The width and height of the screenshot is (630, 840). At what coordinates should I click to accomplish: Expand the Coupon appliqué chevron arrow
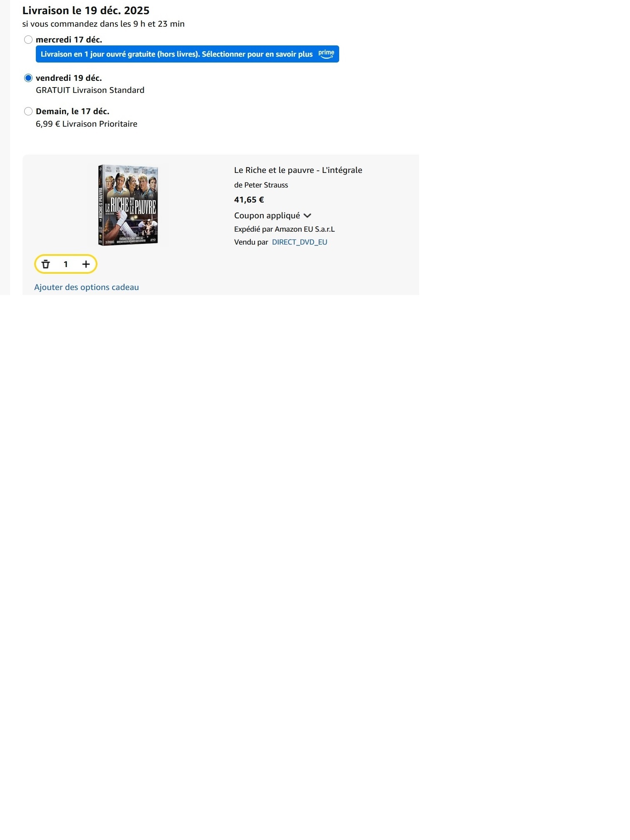point(307,215)
